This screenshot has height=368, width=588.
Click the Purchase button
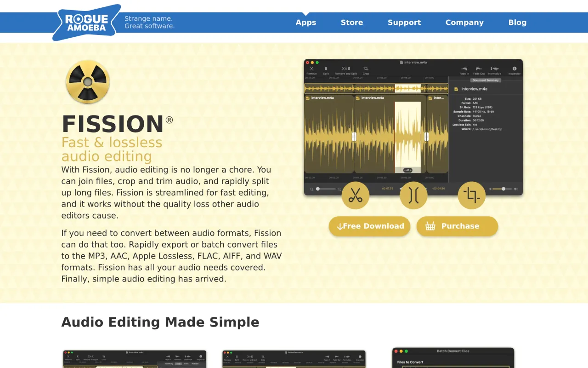(457, 226)
